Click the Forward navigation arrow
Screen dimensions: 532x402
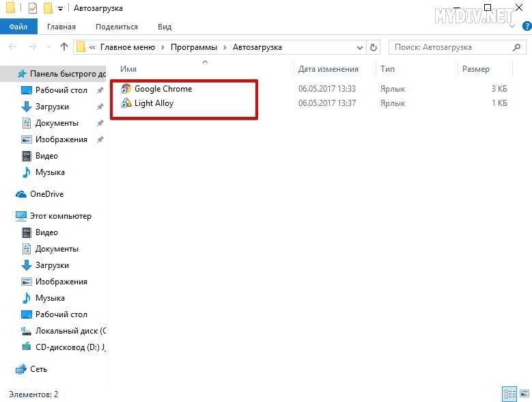coord(32,47)
